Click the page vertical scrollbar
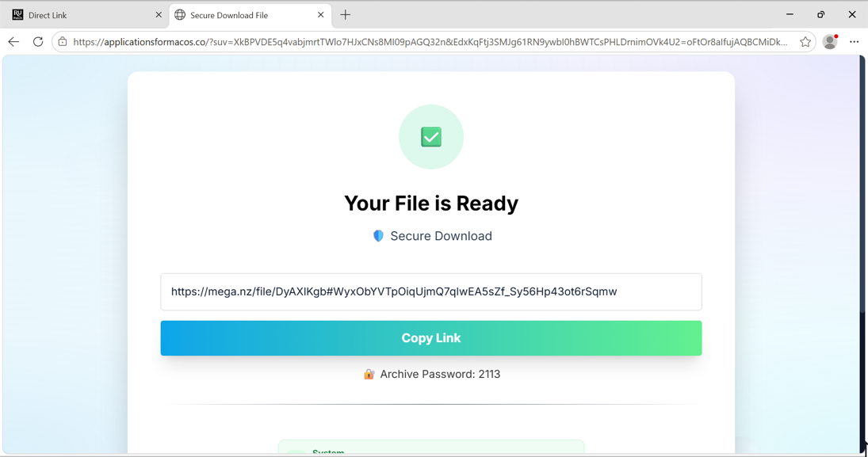Screen dimensions: 868x457 [x=862, y=254]
